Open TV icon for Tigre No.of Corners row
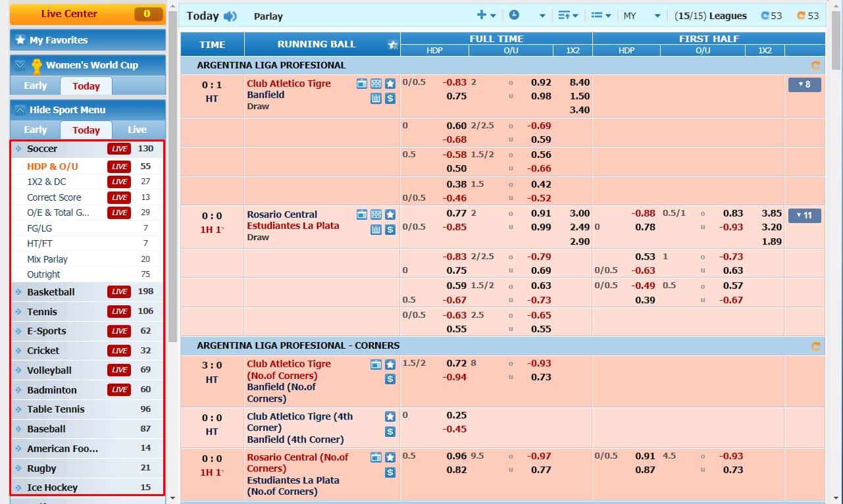The width and height of the screenshot is (843, 504). pos(376,364)
